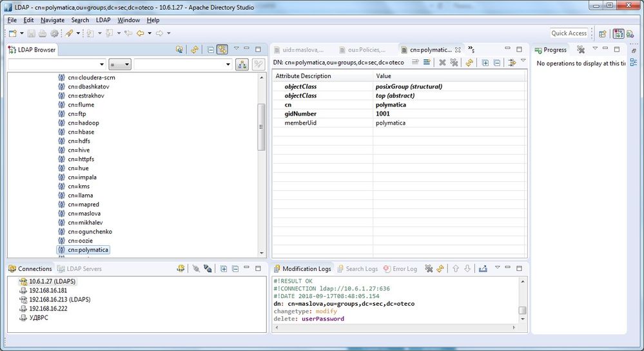Click the Quick Access search field
This screenshot has width=644, height=351.
(569, 33)
